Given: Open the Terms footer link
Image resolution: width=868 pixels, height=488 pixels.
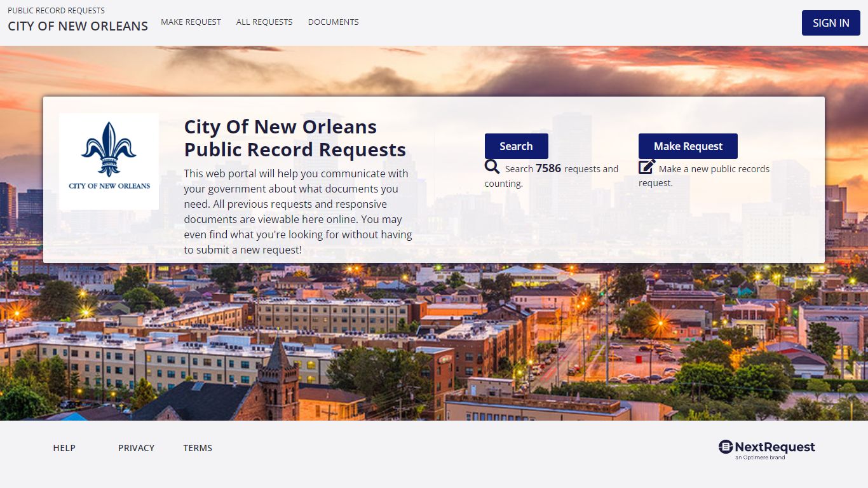Looking at the screenshot, I should [198, 448].
